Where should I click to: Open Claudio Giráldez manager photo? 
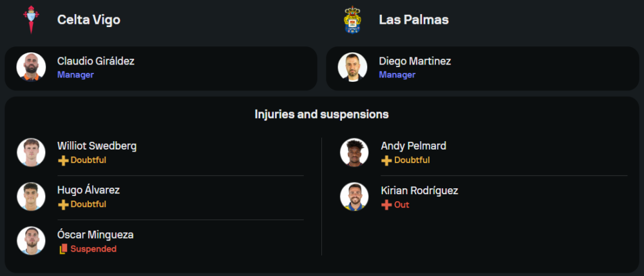(x=31, y=68)
